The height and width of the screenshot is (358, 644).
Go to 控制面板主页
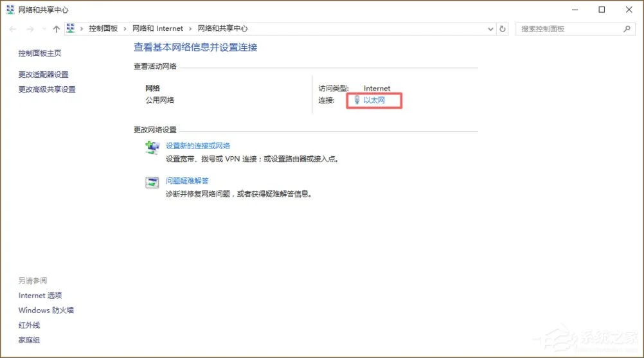pyautogui.click(x=40, y=53)
